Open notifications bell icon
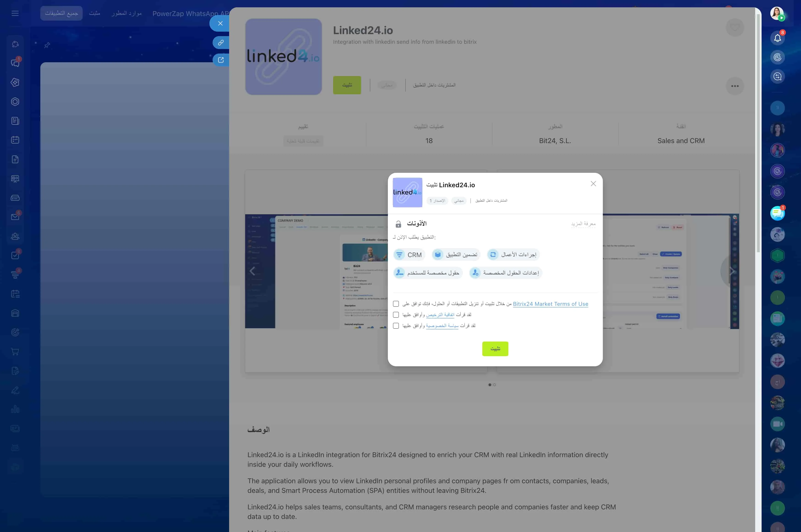The image size is (801, 532). [x=777, y=38]
